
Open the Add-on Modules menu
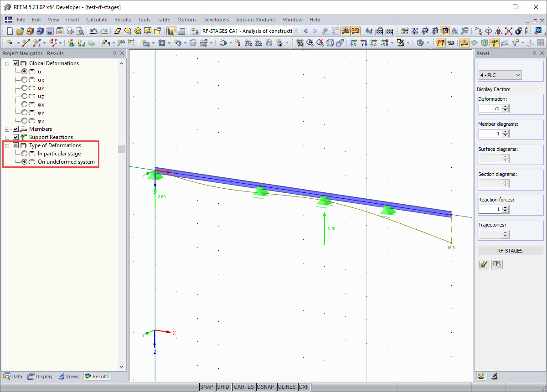[x=256, y=20]
